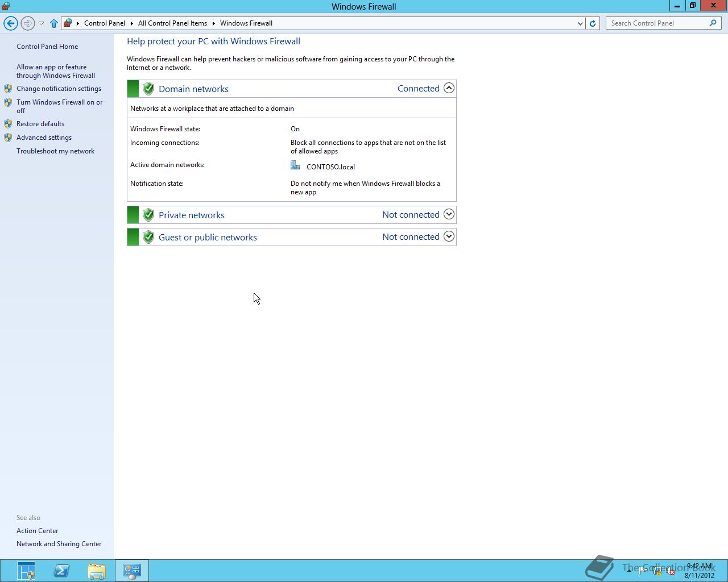The height and width of the screenshot is (582, 728).
Task: Open Advanced settings
Action: coord(44,138)
